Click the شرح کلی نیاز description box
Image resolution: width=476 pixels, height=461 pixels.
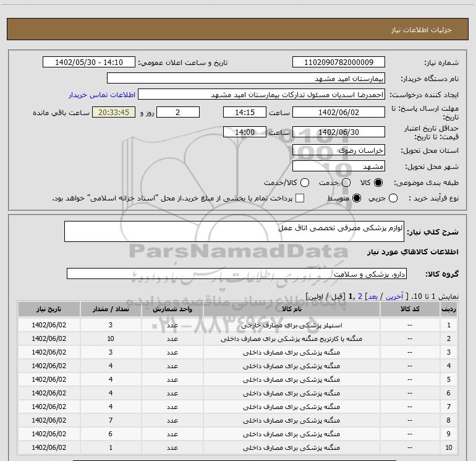[234, 231]
